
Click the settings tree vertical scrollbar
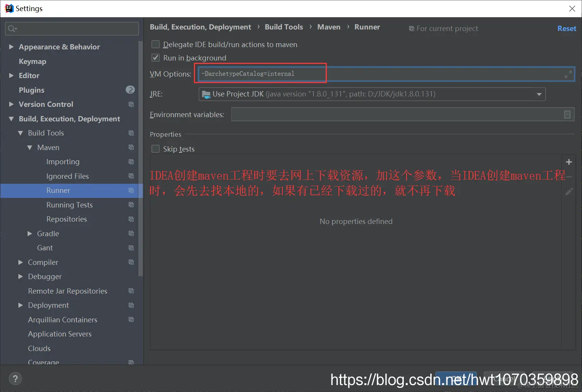pyautogui.click(x=141, y=159)
